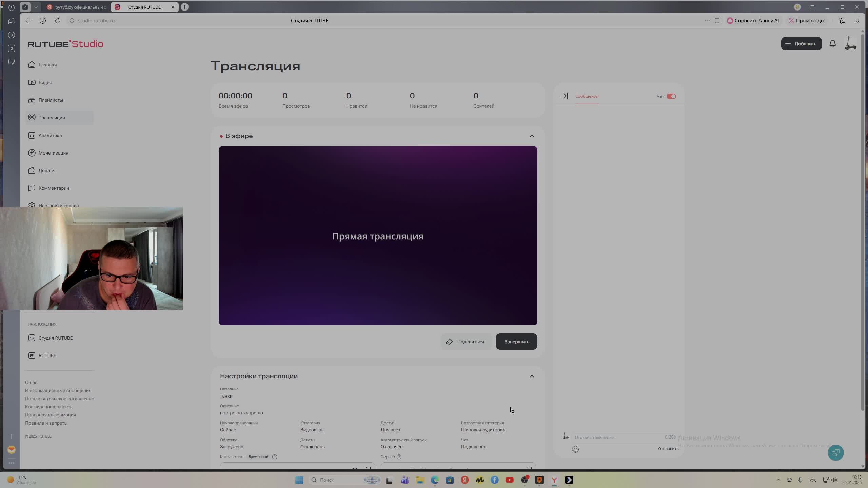Go to Монетизация in the sidebar menu

53,153
